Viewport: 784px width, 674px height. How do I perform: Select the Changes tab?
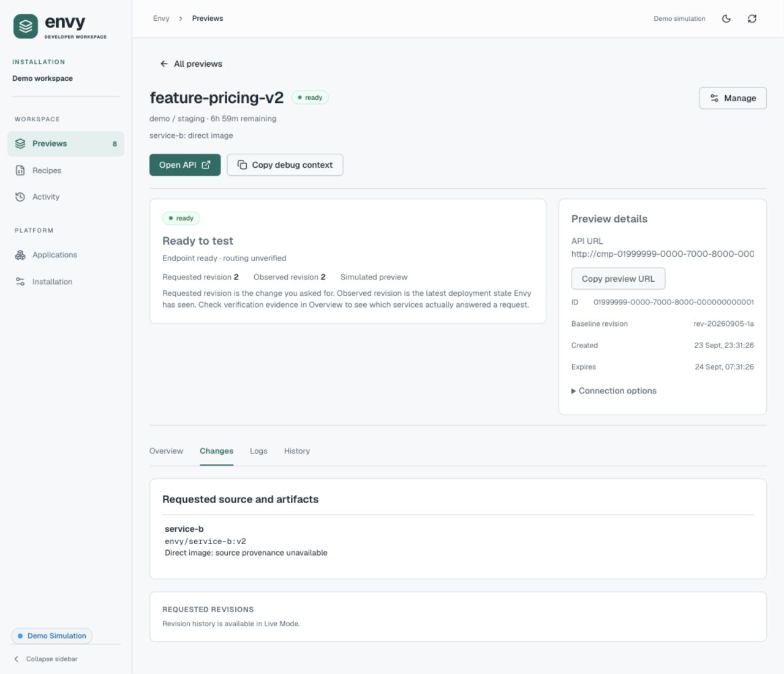pos(216,451)
